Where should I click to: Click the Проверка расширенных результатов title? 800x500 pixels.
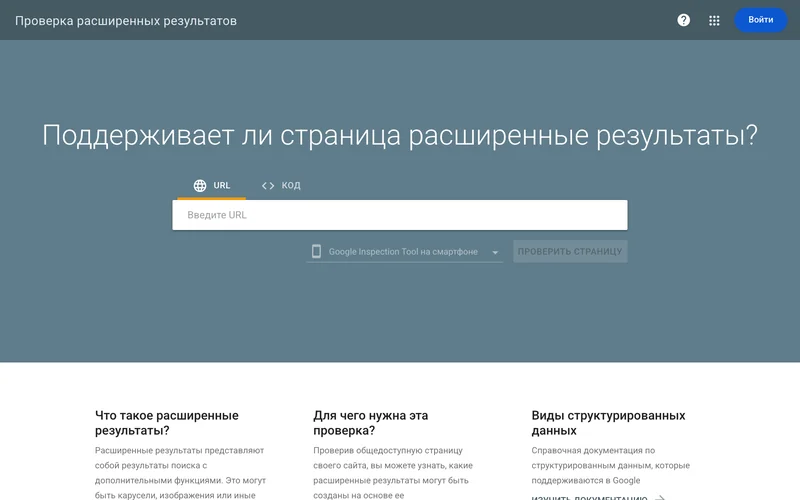tap(126, 21)
